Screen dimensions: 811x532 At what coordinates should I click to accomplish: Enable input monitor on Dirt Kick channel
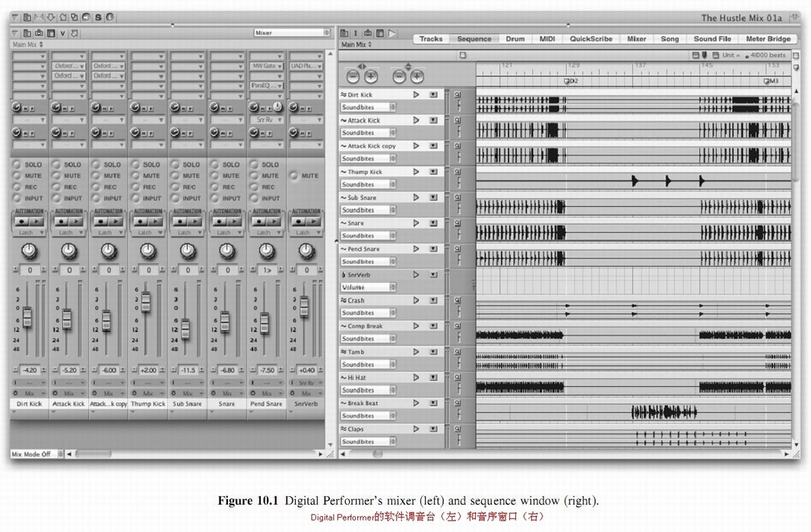17,198
